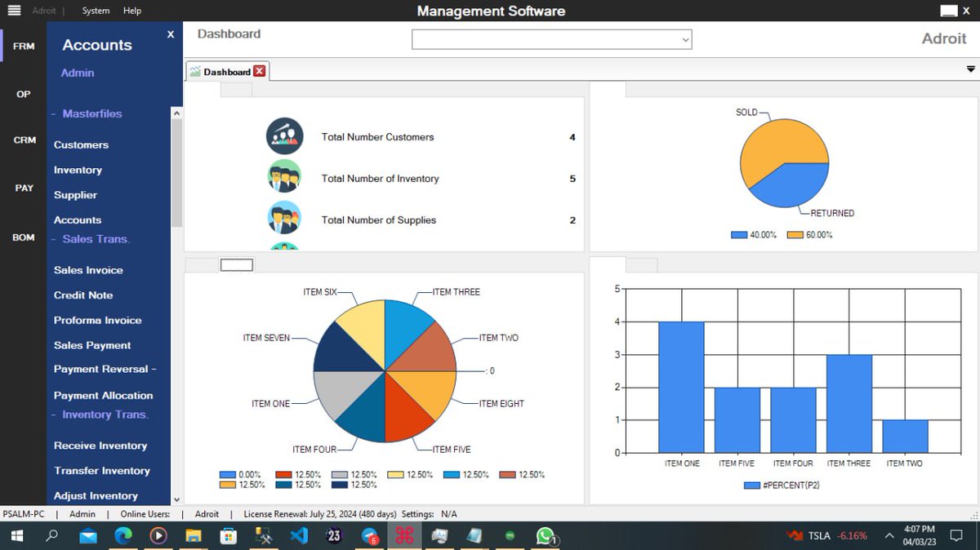Open the FRM module in the left rail
Image resolution: width=980 pixels, height=550 pixels.
click(22, 46)
